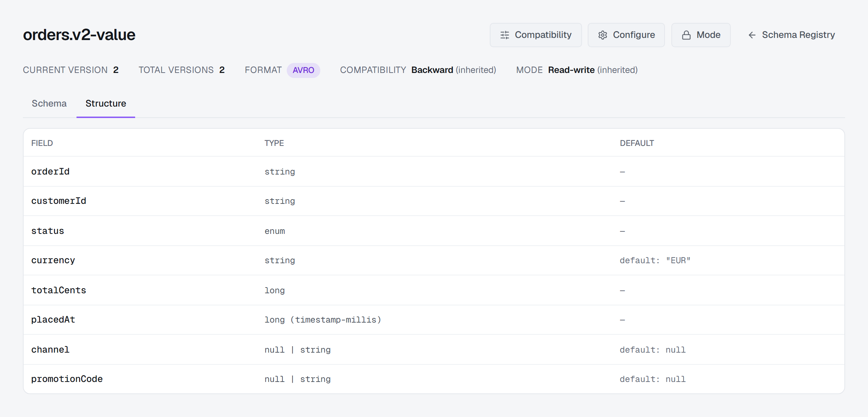Select the placedAt field name
Viewport: 868px width, 417px height.
pos(53,320)
